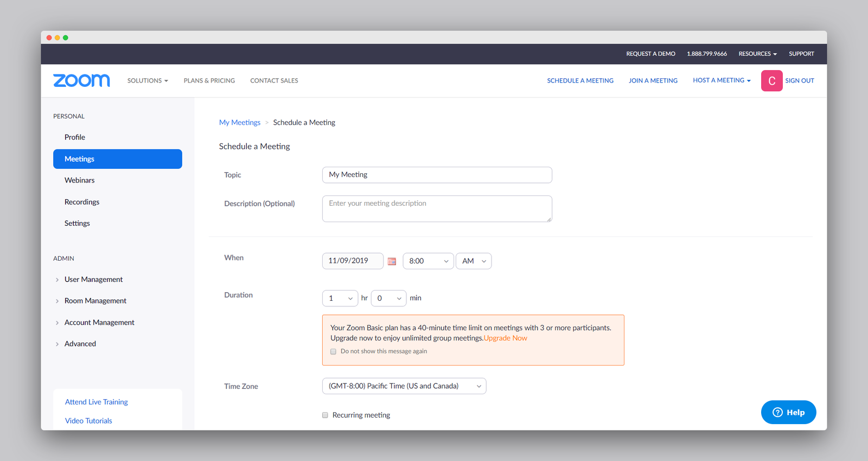Click the yellow minimize window button

[x=58, y=37]
